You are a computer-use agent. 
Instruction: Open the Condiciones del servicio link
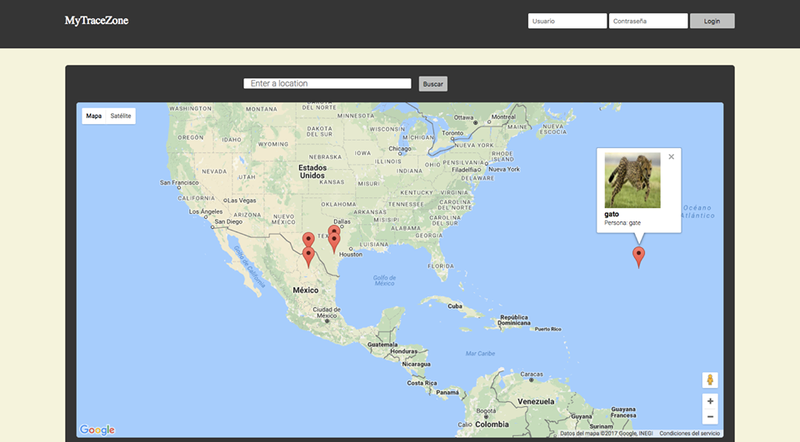(689, 433)
